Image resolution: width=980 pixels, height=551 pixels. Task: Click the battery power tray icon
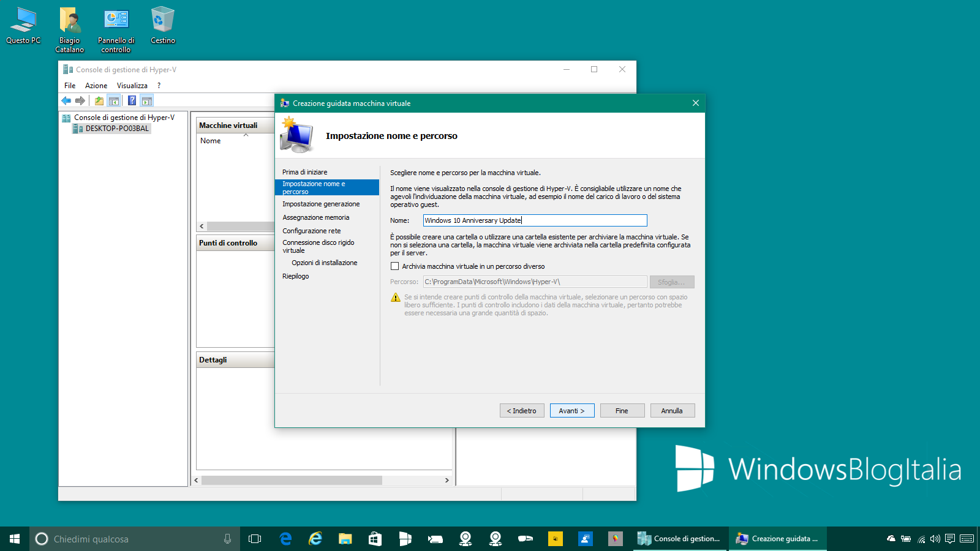tap(906, 539)
